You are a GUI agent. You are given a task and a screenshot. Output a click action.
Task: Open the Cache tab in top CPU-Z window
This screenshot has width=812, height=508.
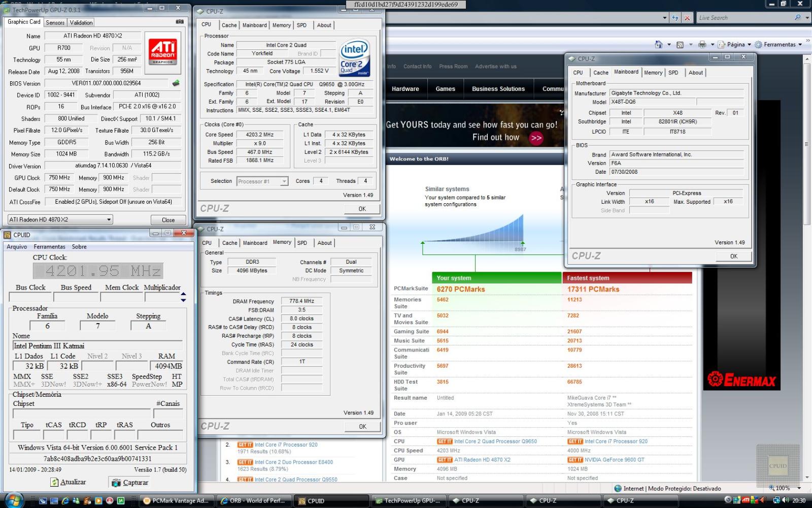[229, 25]
